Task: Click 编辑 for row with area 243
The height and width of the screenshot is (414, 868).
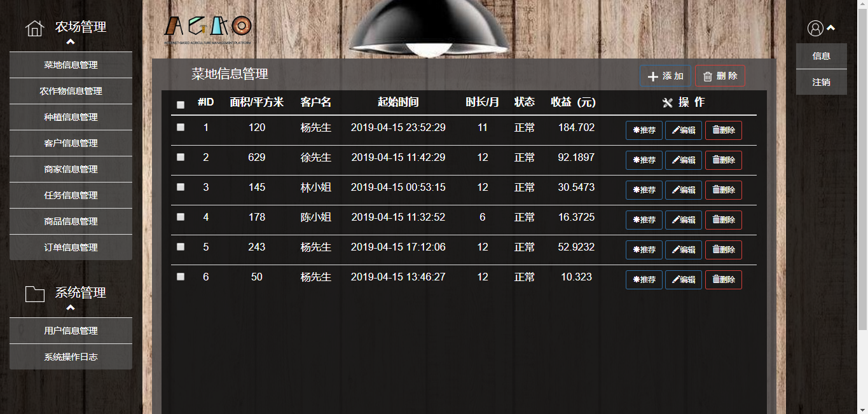Action: (684, 250)
